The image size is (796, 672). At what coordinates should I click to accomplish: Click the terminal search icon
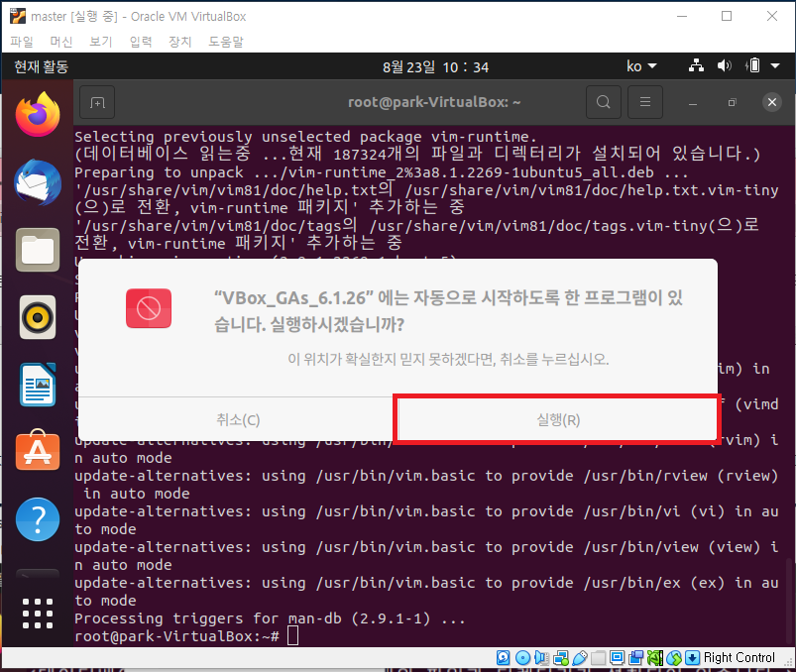coord(603,102)
